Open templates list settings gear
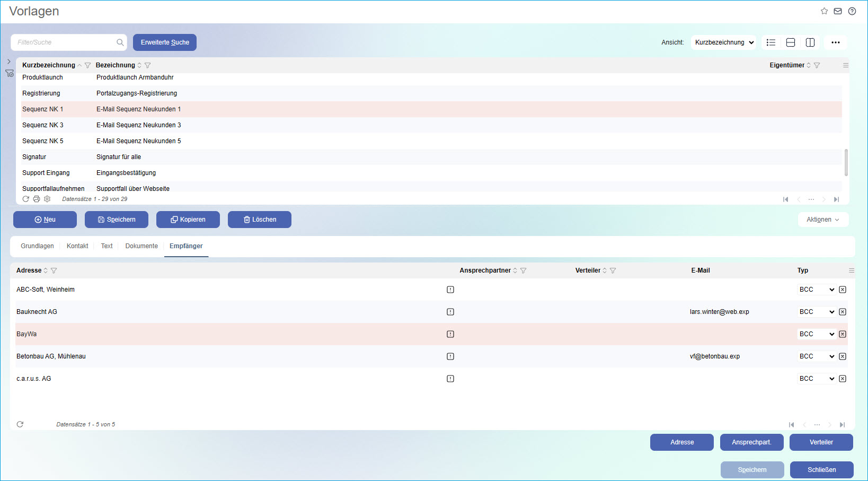The image size is (868, 481). pos(47,199)
